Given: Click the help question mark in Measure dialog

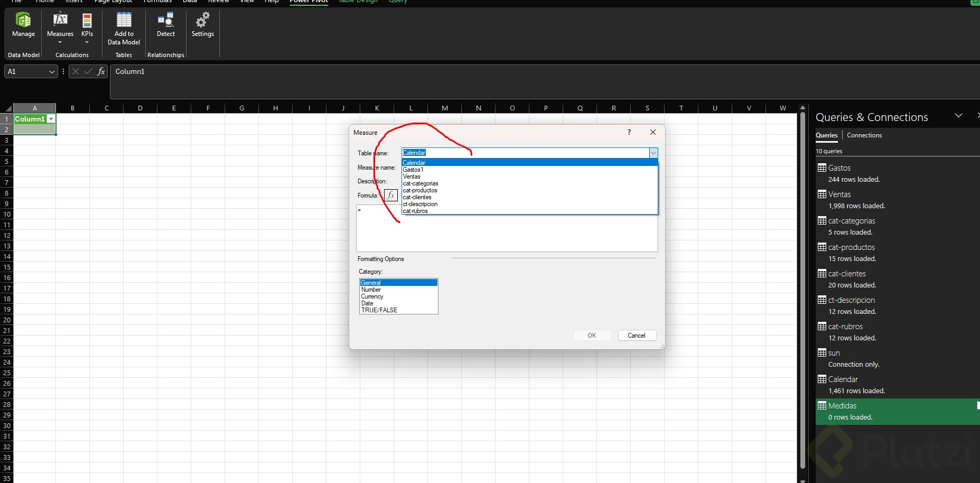Looking at the screenshot, I should click(x=629, y=132).
